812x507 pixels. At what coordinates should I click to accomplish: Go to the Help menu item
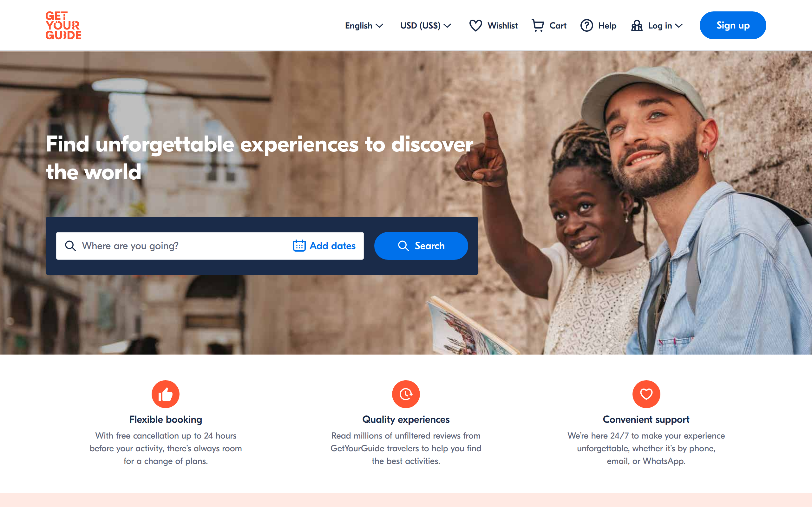coord(598,25)
